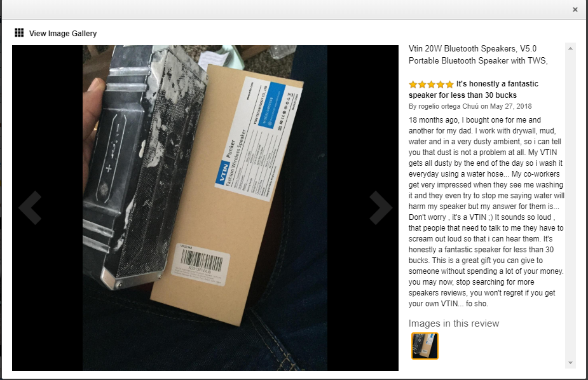Select the speaker thumbnail under Images in this review

[x=425, y=346]
